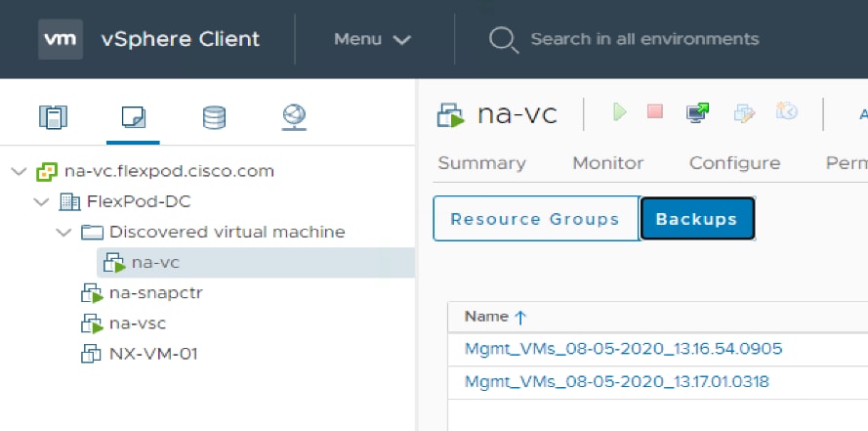Open the Summary tab
868x431 pixels.
click(x=482, y=163)
